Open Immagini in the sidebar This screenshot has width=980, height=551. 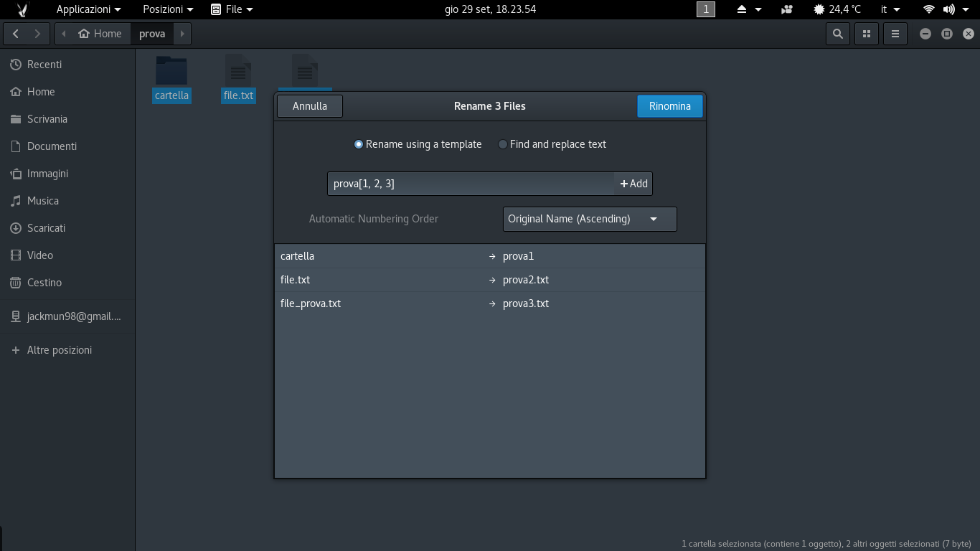pos(67,174)
